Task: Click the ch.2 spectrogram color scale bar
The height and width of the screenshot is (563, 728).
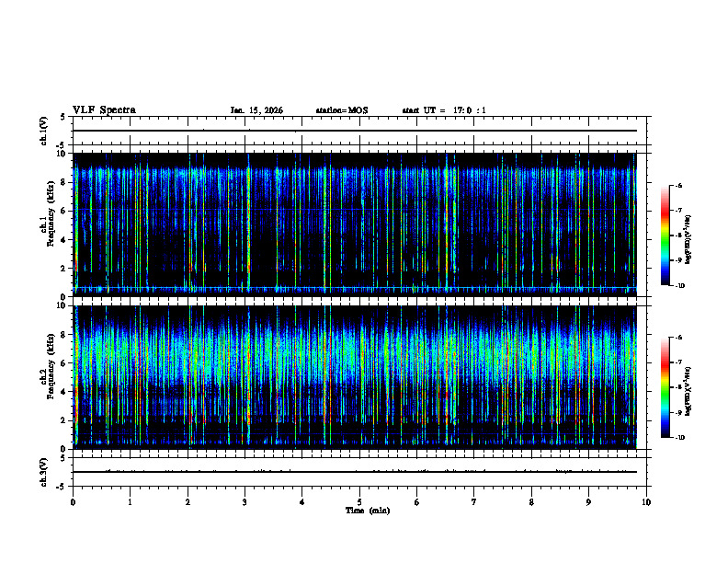Action: click(x=665, y=387)
